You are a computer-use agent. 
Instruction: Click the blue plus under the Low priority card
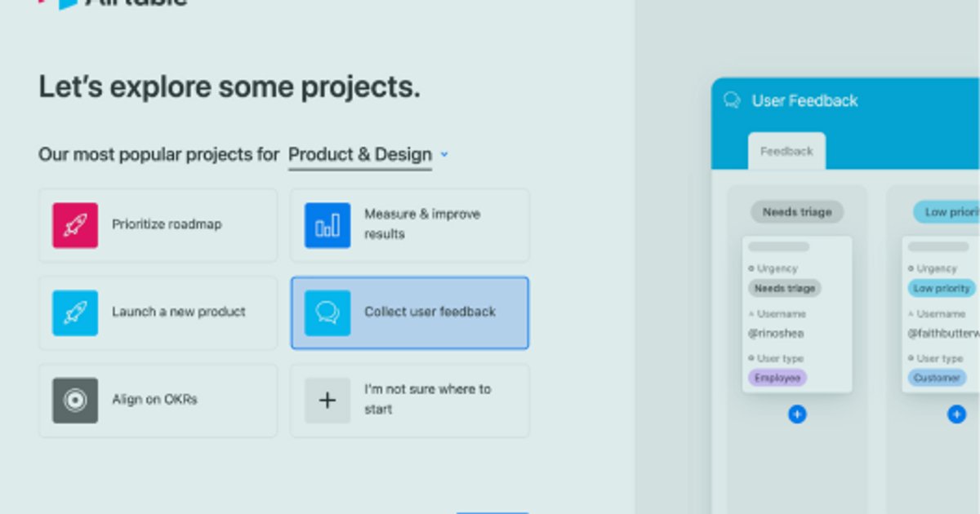click(955, 414)
